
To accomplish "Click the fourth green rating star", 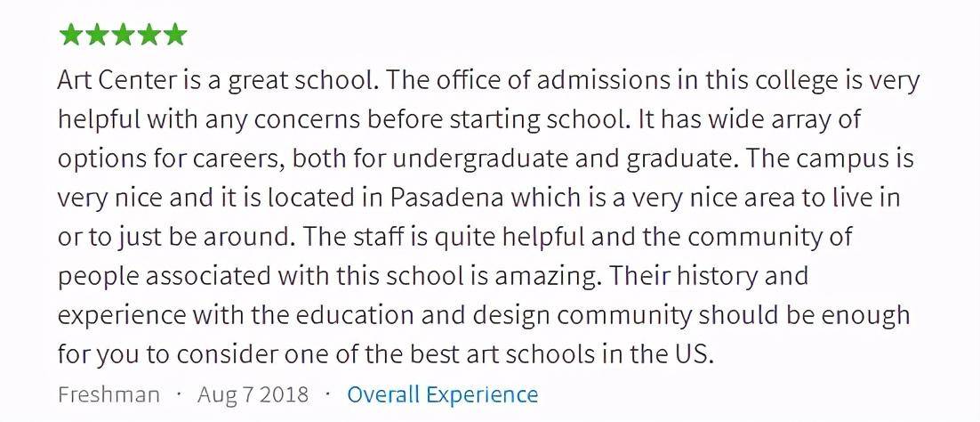I will (x=149, y=35).
